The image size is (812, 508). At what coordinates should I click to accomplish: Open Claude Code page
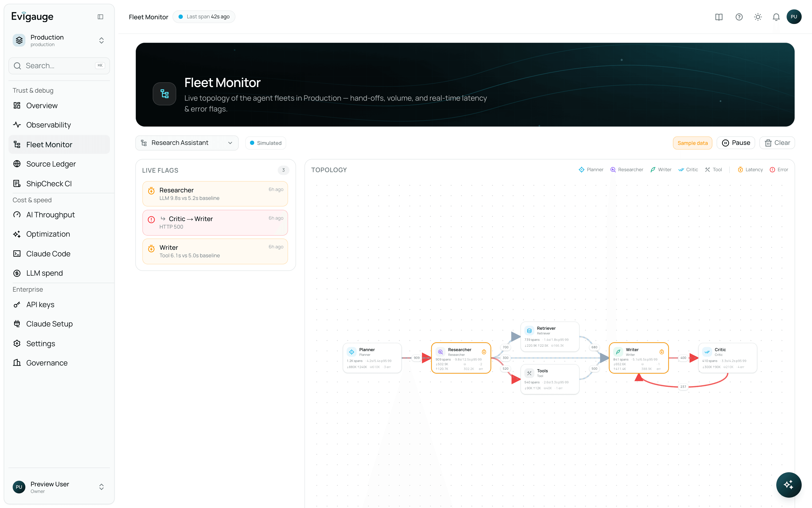pos(59,254)
